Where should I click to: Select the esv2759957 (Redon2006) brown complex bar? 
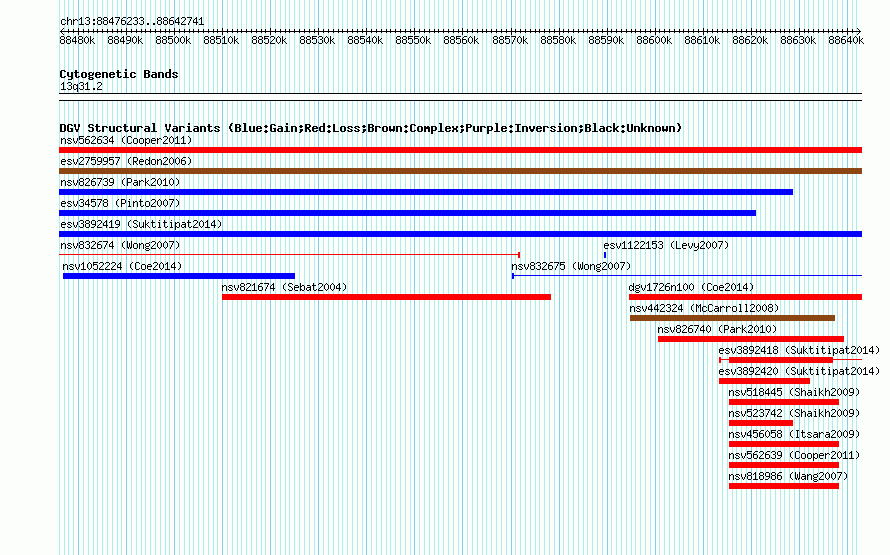point(460,171)
